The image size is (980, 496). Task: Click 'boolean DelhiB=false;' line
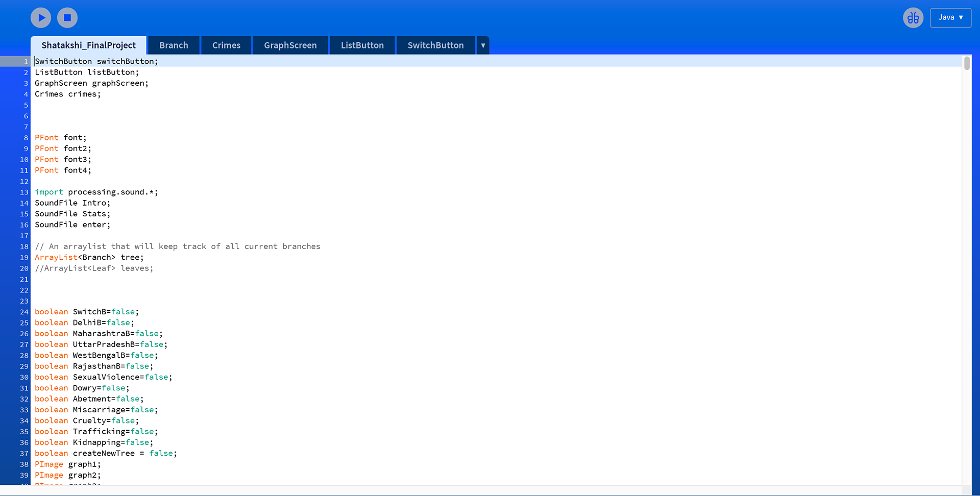pyautogui.click(x=85, y=323)
